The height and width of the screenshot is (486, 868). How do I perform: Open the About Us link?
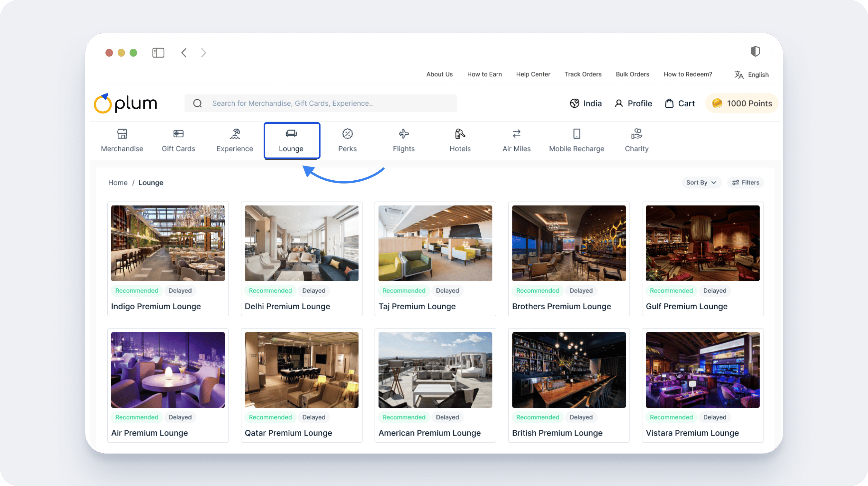(x=439, y=75)
